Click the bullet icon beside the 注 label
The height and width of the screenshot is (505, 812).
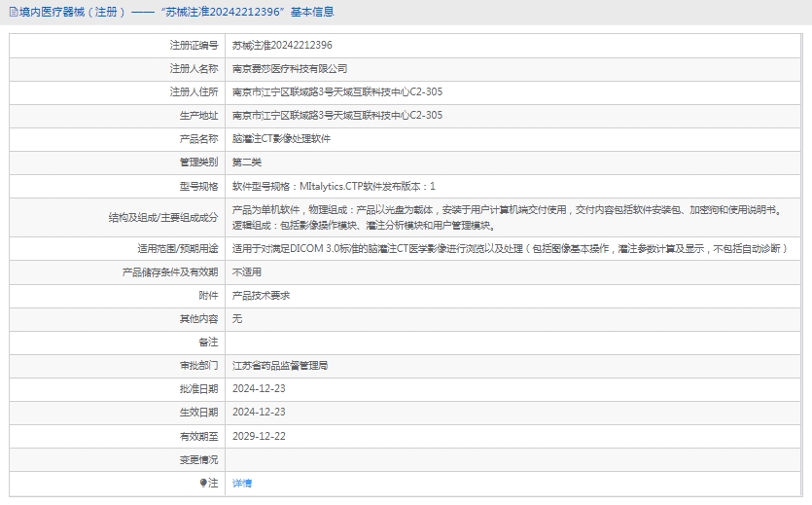(x=203, y=483)
